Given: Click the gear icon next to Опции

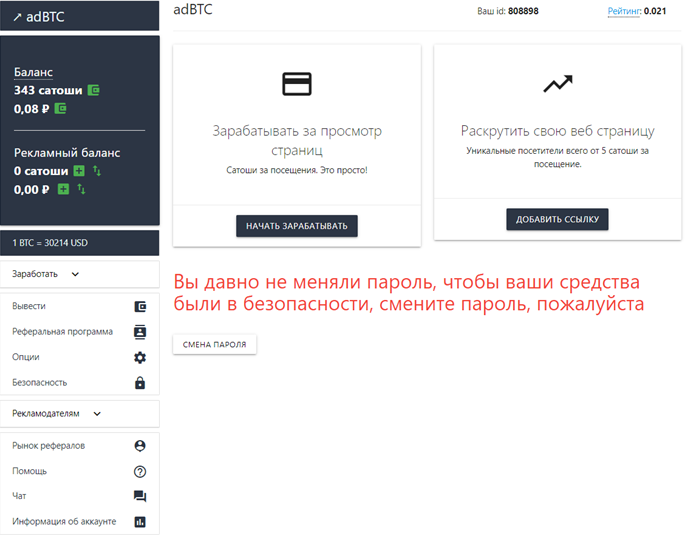Looking at the screenshot, I should [140, 357].
